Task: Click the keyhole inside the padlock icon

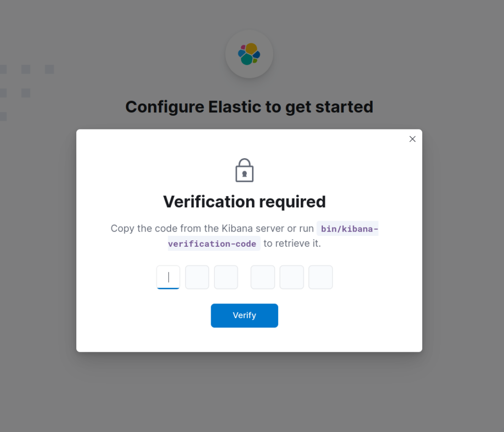Action: (x=244, y=174)
